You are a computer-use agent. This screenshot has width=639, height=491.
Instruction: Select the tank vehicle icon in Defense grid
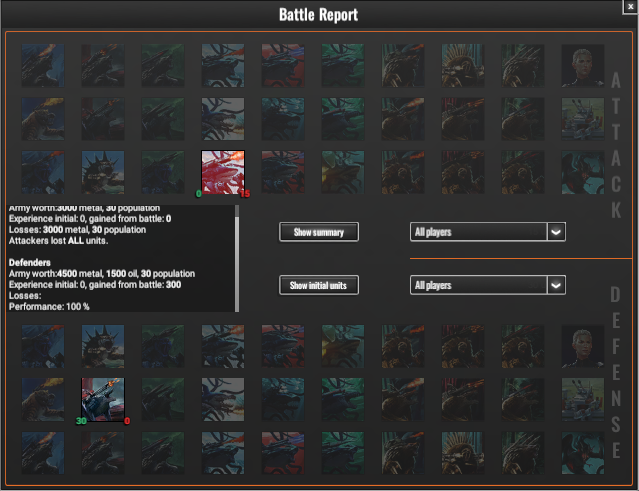(583, 399)
